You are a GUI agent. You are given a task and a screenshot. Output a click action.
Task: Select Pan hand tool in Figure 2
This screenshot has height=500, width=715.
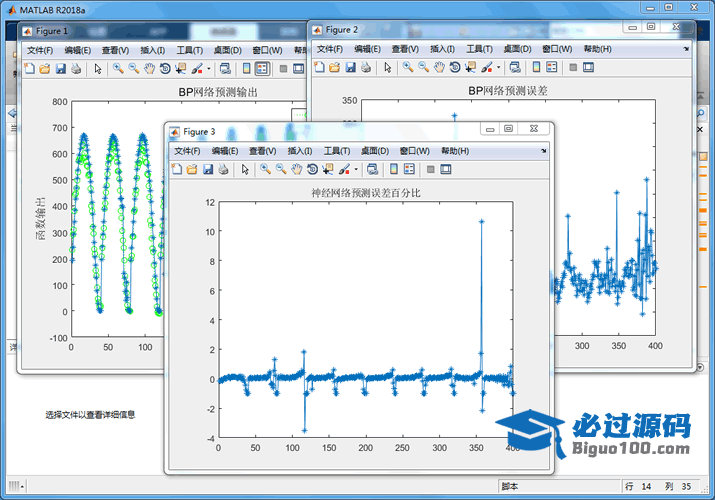pyautogui.click(x=439, y=67)
